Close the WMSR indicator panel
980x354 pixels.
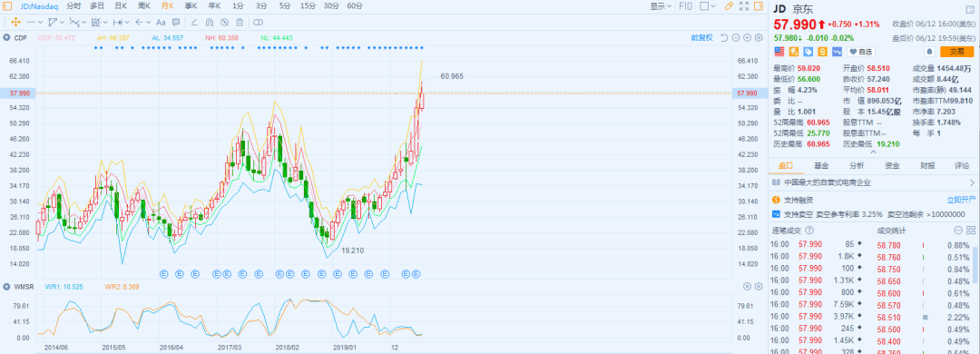click(747, 287)
